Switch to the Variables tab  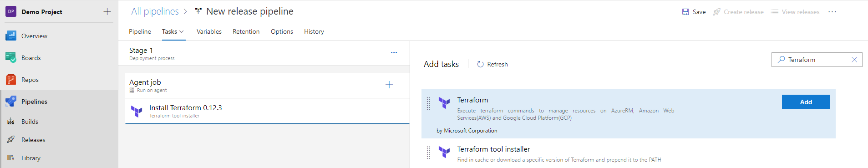209,31
